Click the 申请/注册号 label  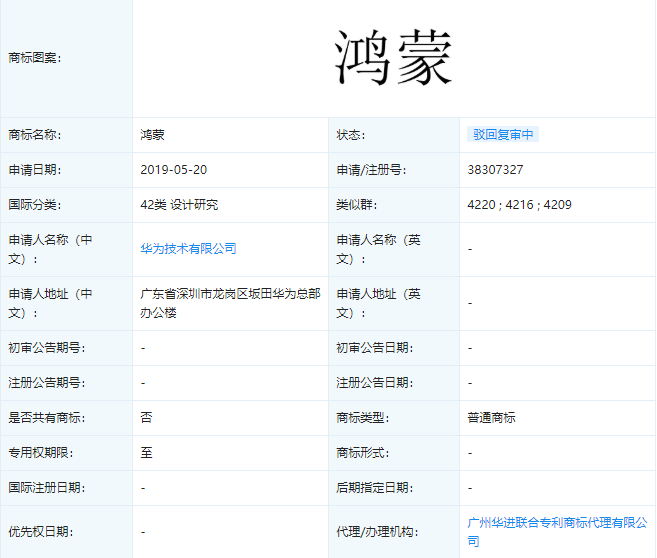click(x=371, y=170)
